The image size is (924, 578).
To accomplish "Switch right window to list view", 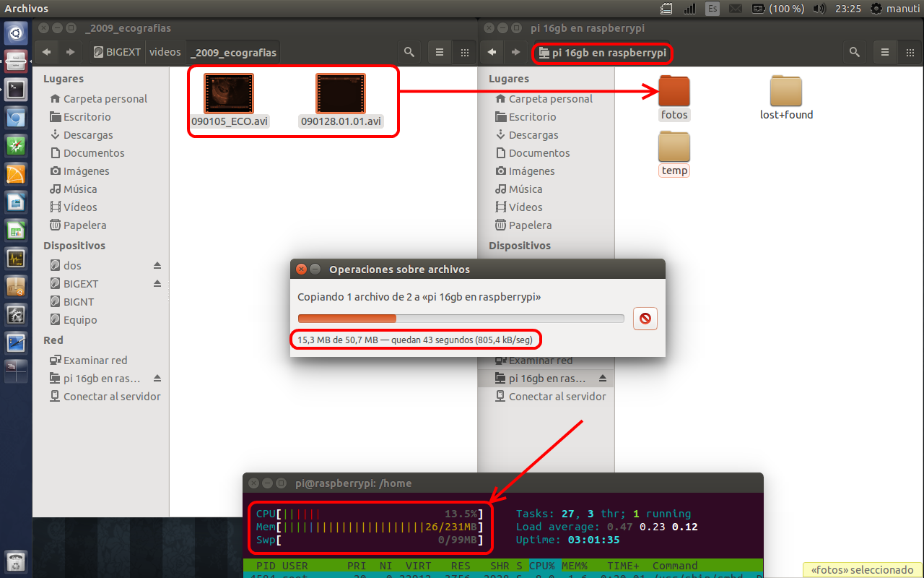I will pos(884,52).
